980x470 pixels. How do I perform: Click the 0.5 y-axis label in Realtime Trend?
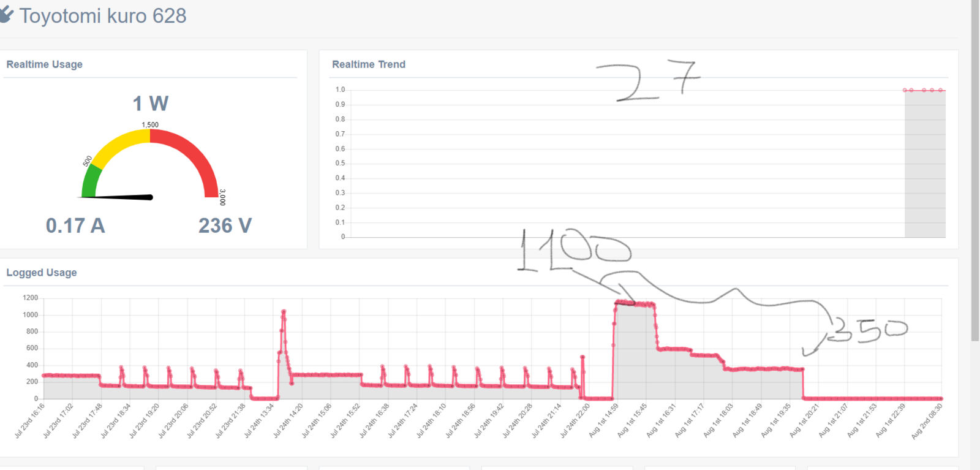(x=340, y=163)
